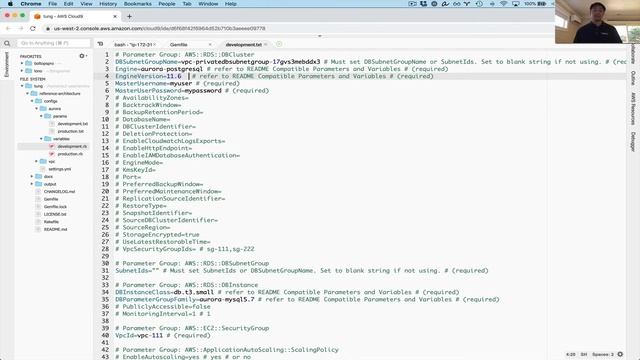This screenshot has width=640, height=360.
Task: Open the Chrome File menu
Action: click(x=53, y=4)
